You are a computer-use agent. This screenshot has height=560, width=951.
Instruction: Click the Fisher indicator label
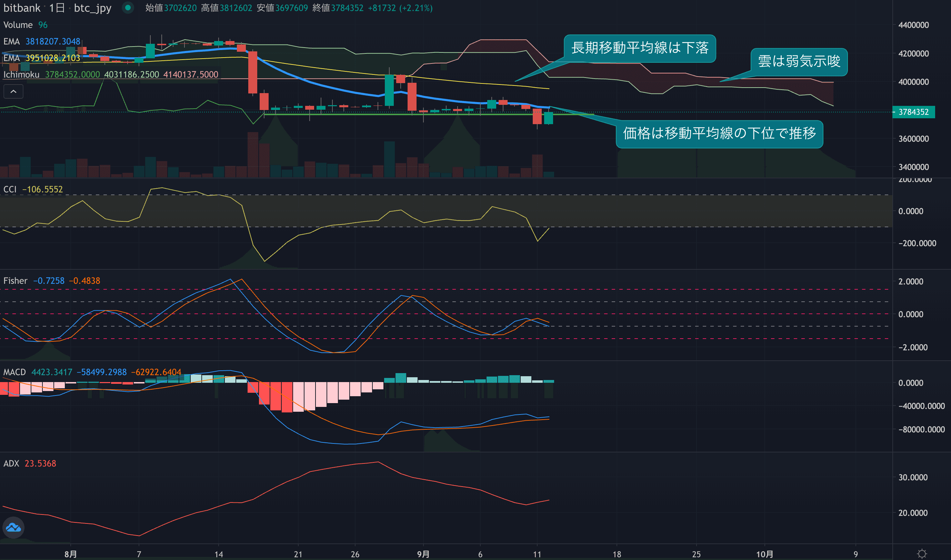pyautogui.click(x=16, y=281)
